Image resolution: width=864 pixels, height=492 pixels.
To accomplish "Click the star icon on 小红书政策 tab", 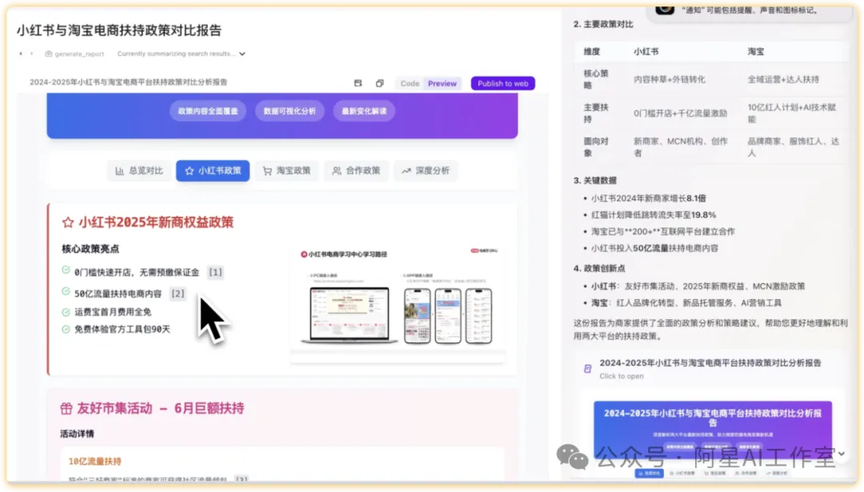I will [x=190, y=171].
